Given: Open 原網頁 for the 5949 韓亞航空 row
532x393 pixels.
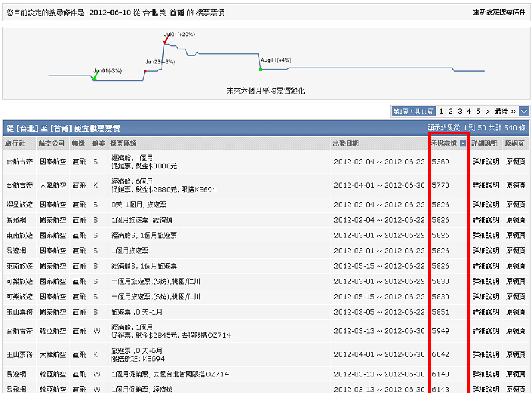Looking at the screenshot, I should pos(515,331).
